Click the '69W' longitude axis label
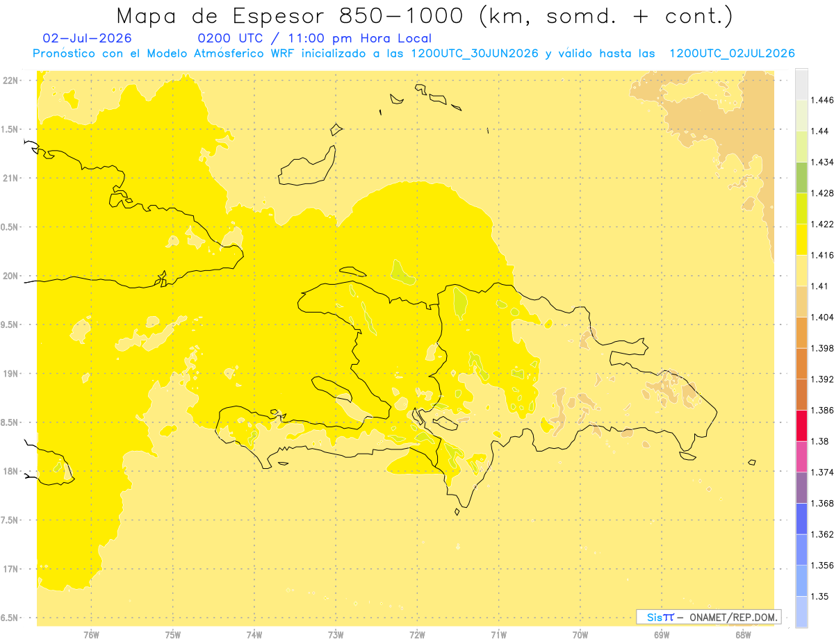Screen dimensions: 834x644 662,634
